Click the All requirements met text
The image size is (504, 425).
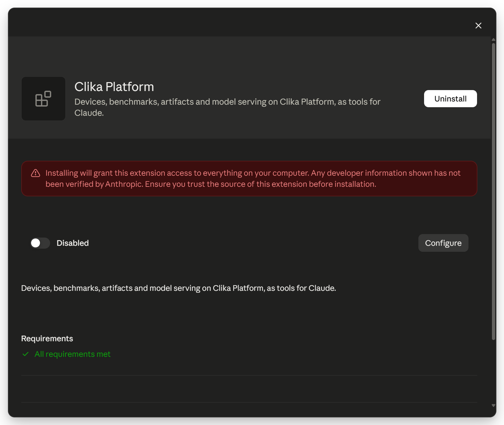pos(73,354)
